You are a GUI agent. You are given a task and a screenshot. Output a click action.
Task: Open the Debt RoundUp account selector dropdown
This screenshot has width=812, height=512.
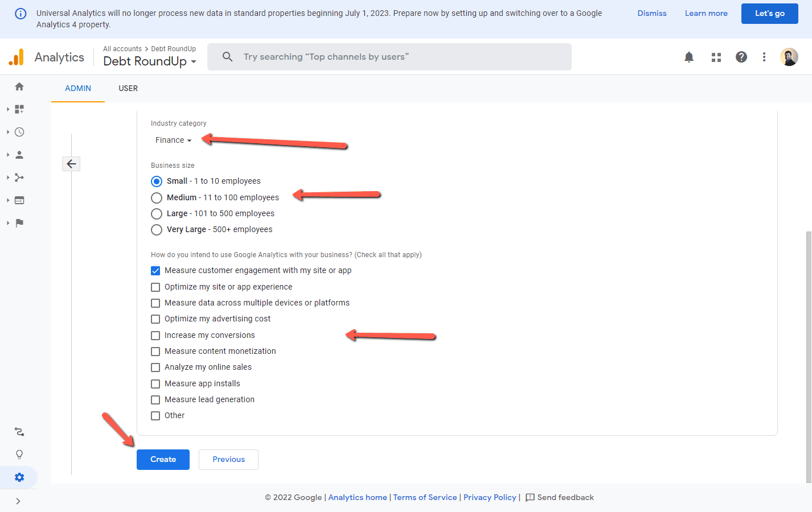click(x=150, y=61)
